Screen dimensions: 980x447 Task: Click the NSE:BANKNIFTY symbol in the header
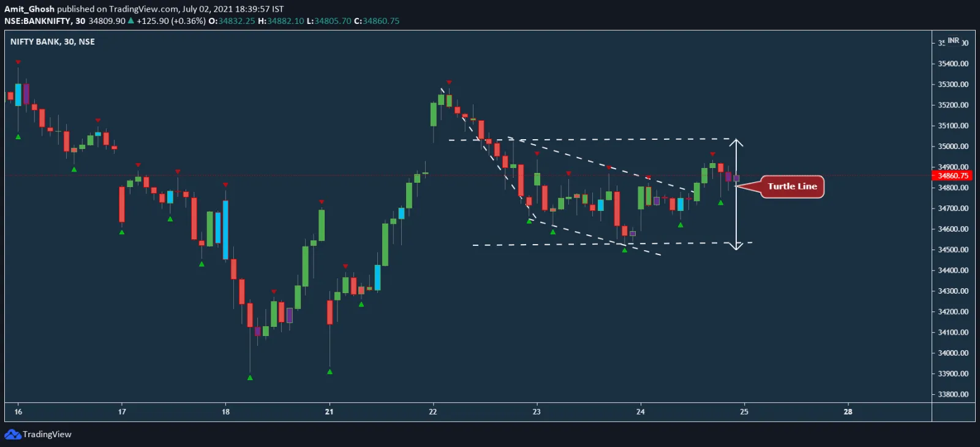pos(38,21)
